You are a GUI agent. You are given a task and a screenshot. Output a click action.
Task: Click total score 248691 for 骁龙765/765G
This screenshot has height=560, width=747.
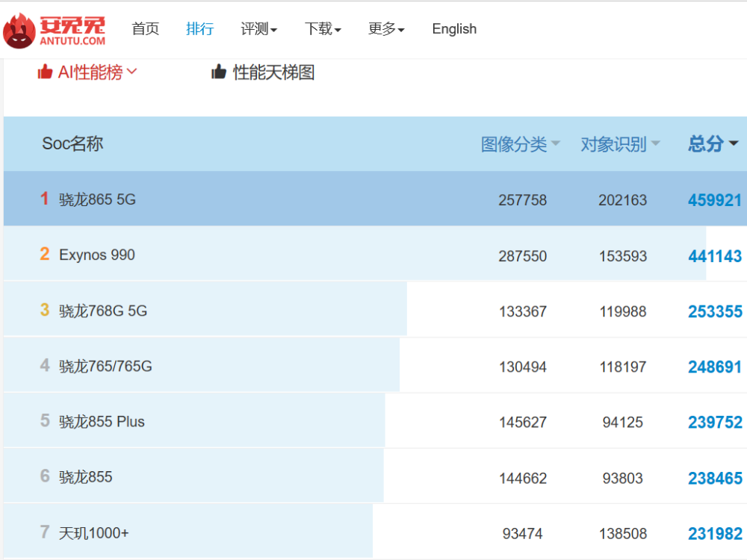(715, 367)
